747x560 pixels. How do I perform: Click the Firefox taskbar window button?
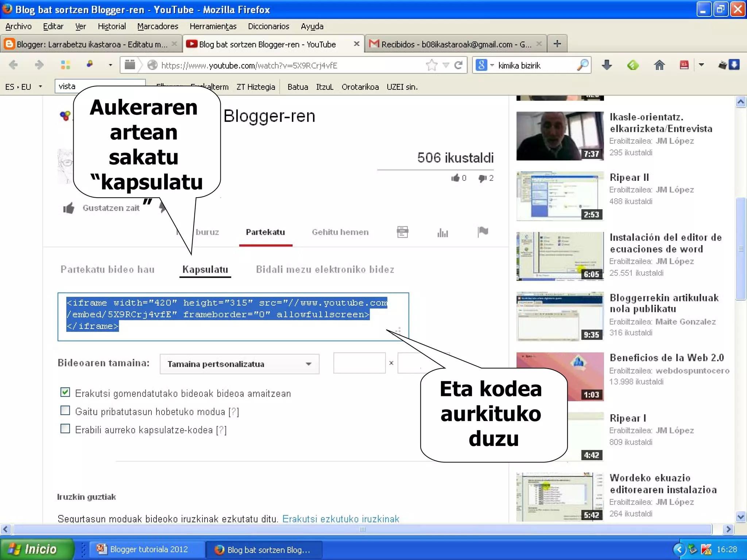point(264,549)
